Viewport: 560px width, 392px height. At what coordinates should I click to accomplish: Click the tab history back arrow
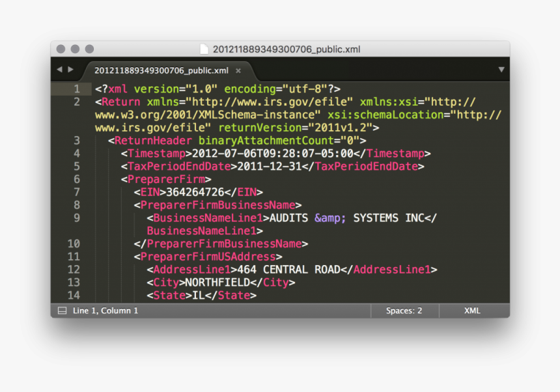59,69
